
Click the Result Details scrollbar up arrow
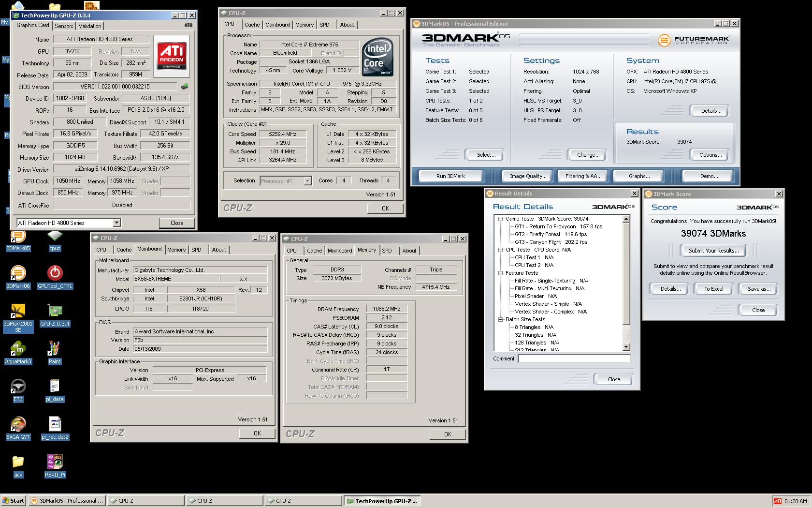pos(626,219)
